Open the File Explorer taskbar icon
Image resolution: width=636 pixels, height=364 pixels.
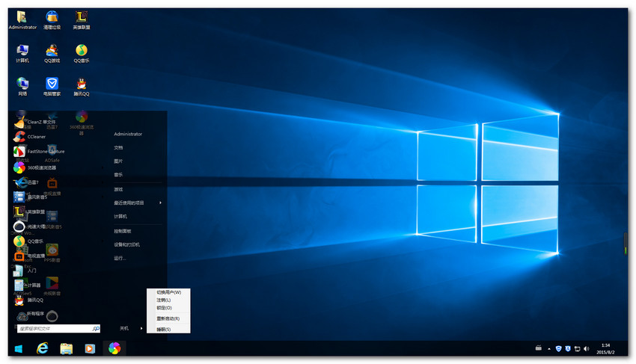(x=66, y=348)
